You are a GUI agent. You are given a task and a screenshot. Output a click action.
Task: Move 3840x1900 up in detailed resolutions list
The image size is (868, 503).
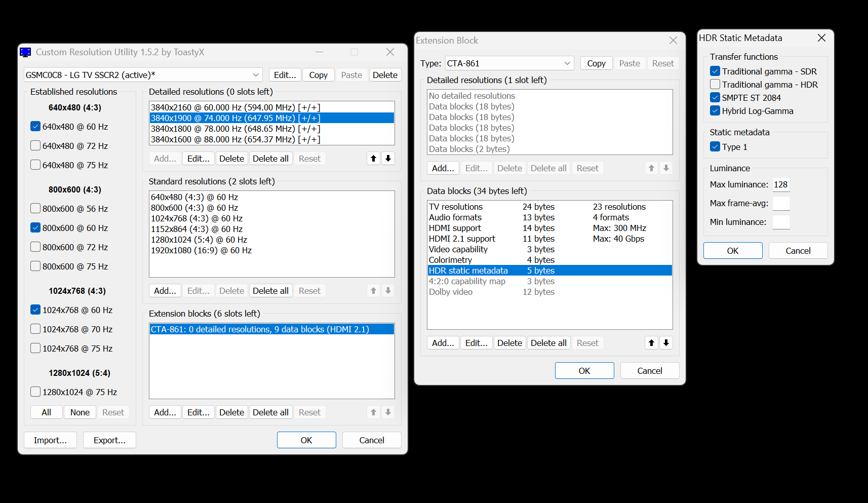373,158
